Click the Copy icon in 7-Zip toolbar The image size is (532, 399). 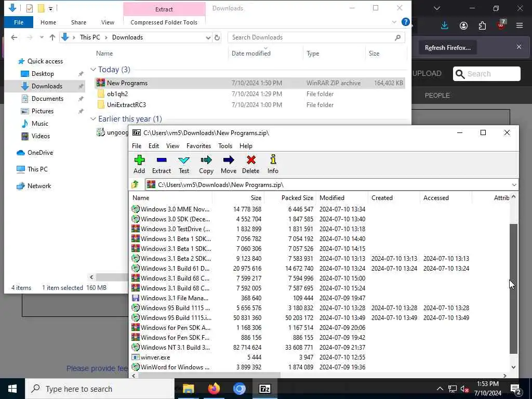coord(206,160)
